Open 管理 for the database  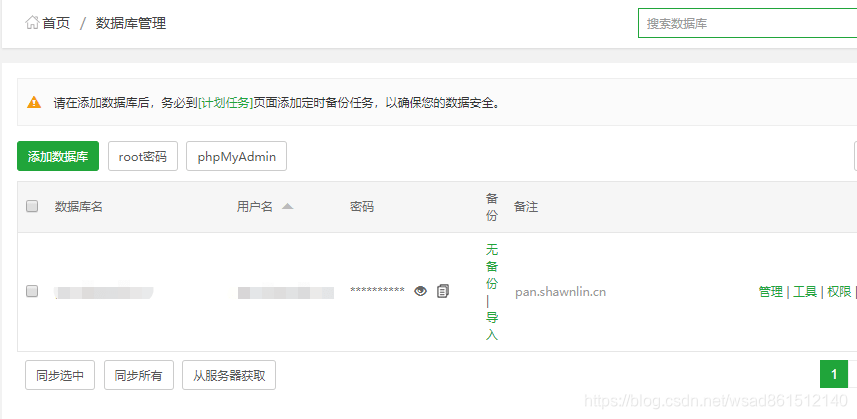tap(771, 292)
